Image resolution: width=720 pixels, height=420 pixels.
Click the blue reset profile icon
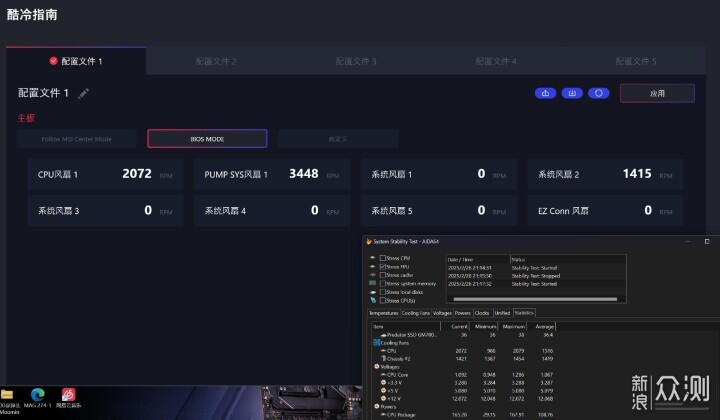click(x=598, y=93)
